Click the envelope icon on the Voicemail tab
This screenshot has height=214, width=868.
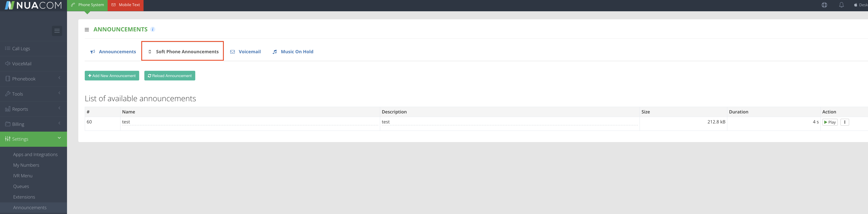(x=232, y=52)
